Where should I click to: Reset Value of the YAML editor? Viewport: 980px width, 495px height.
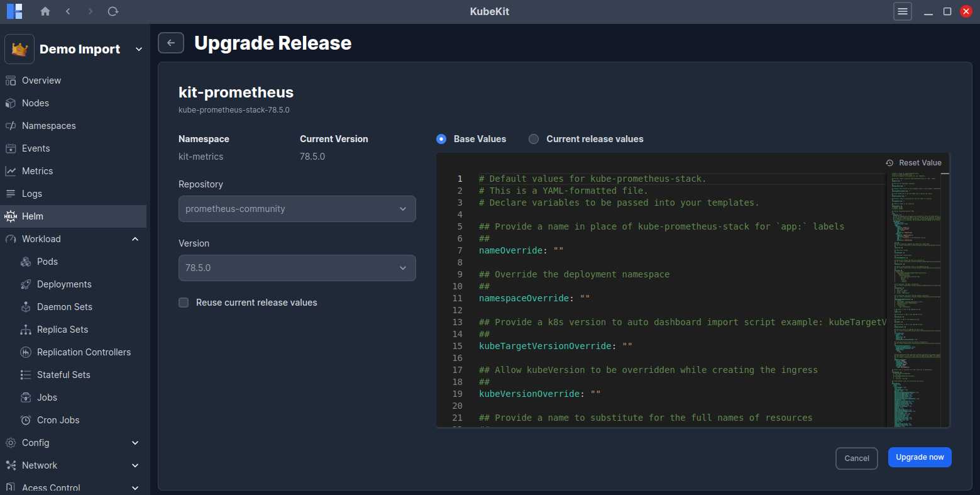tap(914, 162)
